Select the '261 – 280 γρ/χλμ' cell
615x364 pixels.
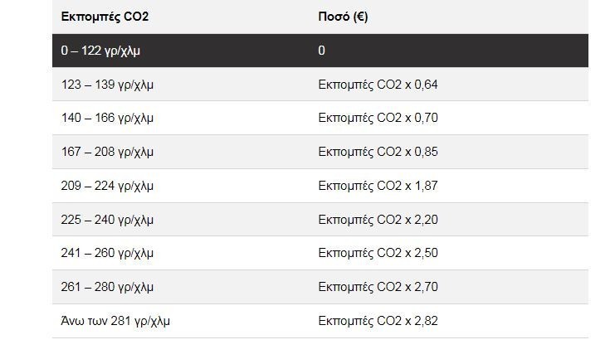click(x=108, y=286)
